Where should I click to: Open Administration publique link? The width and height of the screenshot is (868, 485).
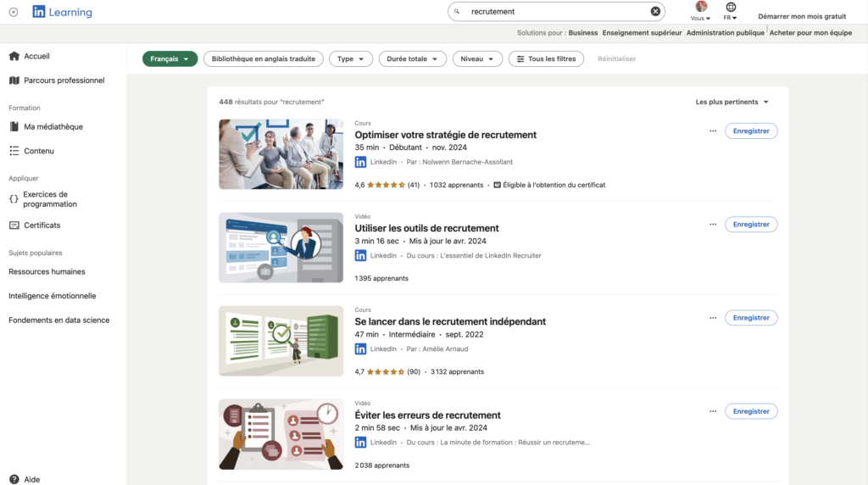726,33
